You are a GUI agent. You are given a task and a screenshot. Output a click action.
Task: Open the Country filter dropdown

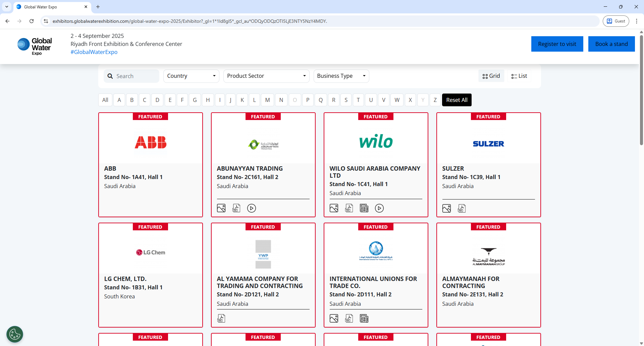[191, 76]
